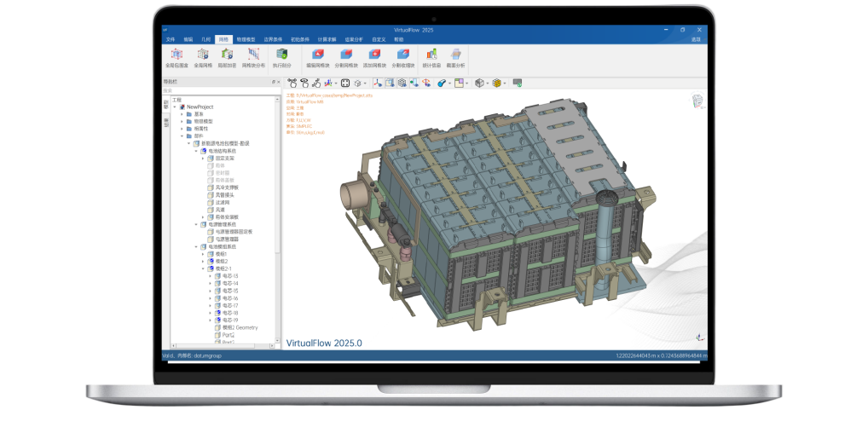This screenshot has height=427, width=868.
Task: Click the 编辑网格块 edit mesh block icon
Action: [318, 55]
